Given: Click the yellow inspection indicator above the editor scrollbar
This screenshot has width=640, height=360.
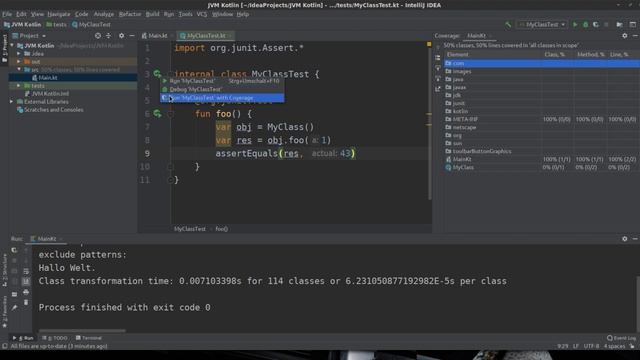Looking at the screenshot, I should tap(429, 44).
